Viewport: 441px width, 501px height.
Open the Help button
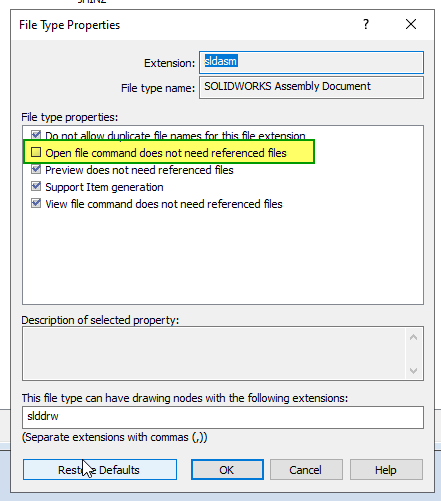pos(386,470)
